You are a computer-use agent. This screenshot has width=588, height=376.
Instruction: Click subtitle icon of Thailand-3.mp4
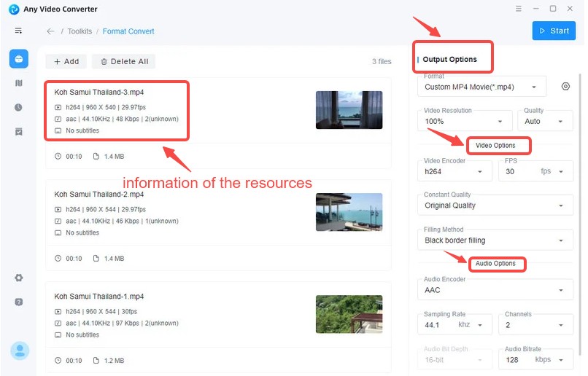coord(58,130)
